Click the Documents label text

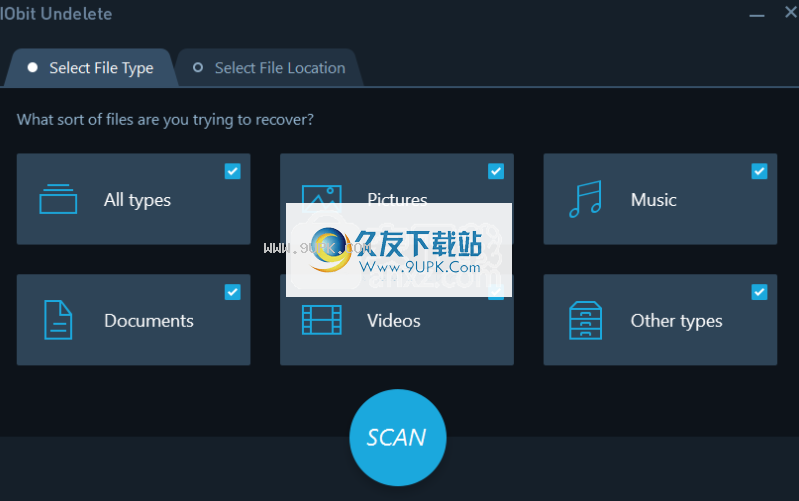pos(149,321)
